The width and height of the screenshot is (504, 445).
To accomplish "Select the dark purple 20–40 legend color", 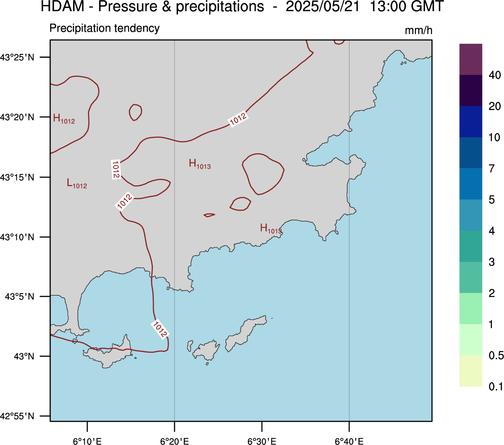I will pos(471,90).
